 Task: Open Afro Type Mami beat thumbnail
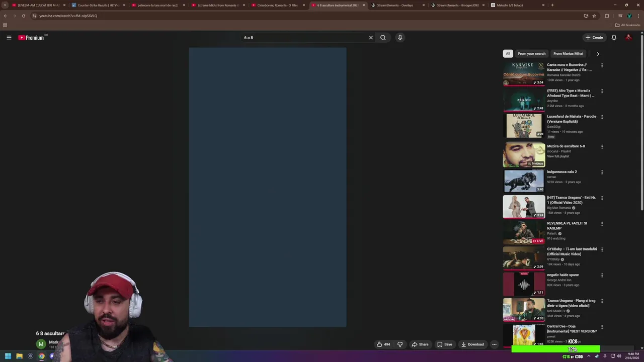point(524,100)
